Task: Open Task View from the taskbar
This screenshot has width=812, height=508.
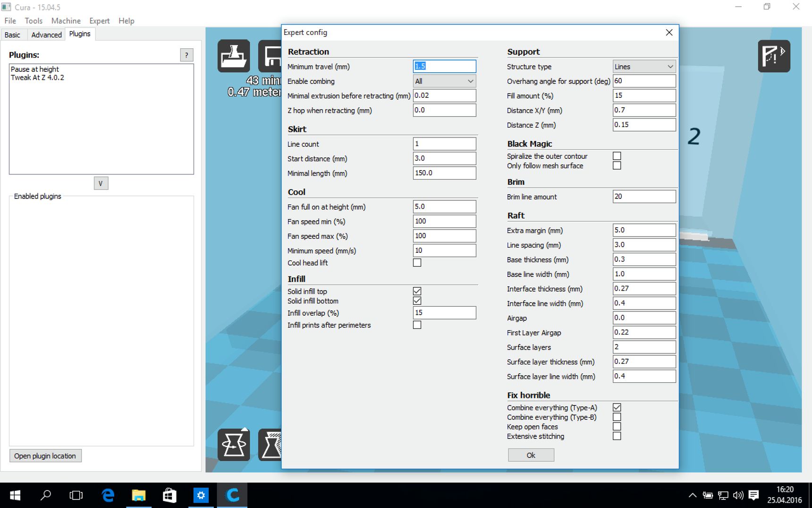Action: (76, 495)
